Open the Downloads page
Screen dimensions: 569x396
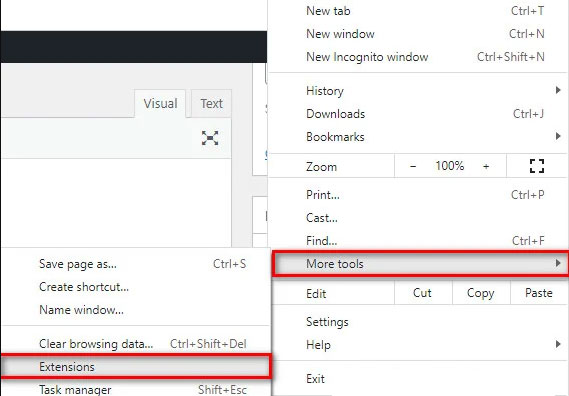(x=418, y=114)
